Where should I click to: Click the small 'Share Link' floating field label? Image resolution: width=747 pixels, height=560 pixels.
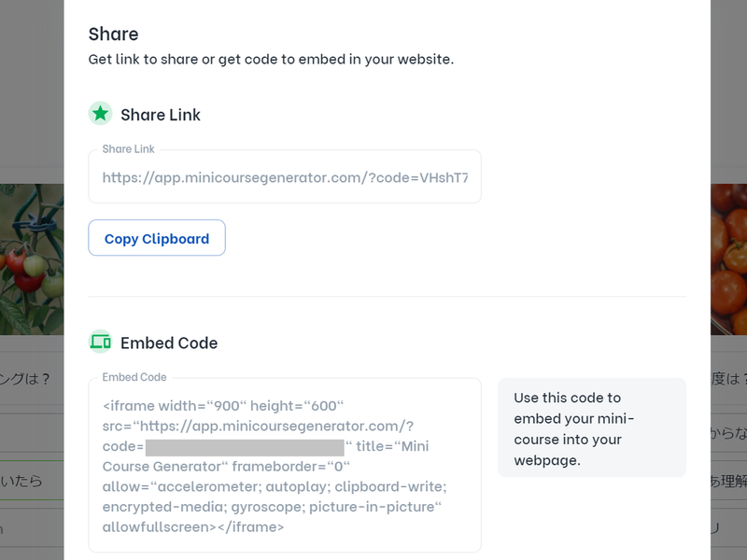[128, 149]
